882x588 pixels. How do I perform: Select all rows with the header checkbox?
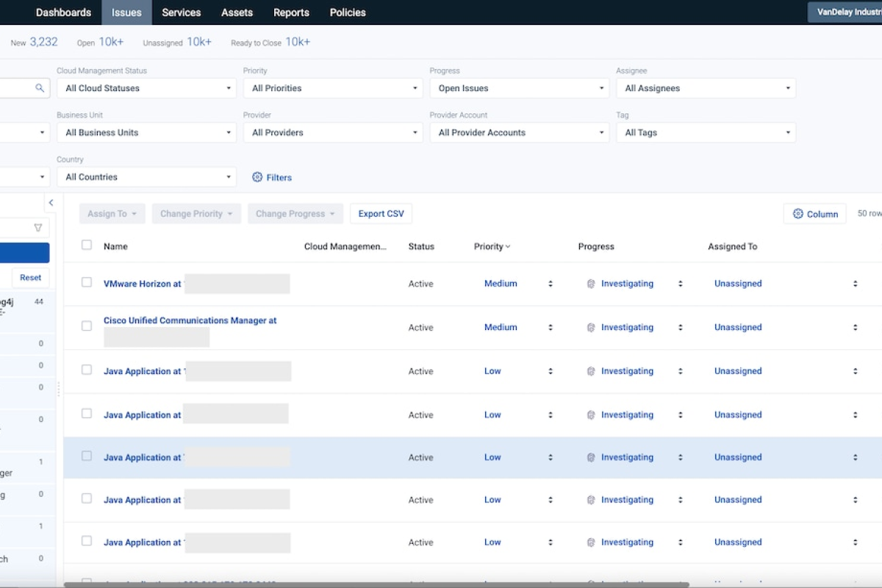87,245
